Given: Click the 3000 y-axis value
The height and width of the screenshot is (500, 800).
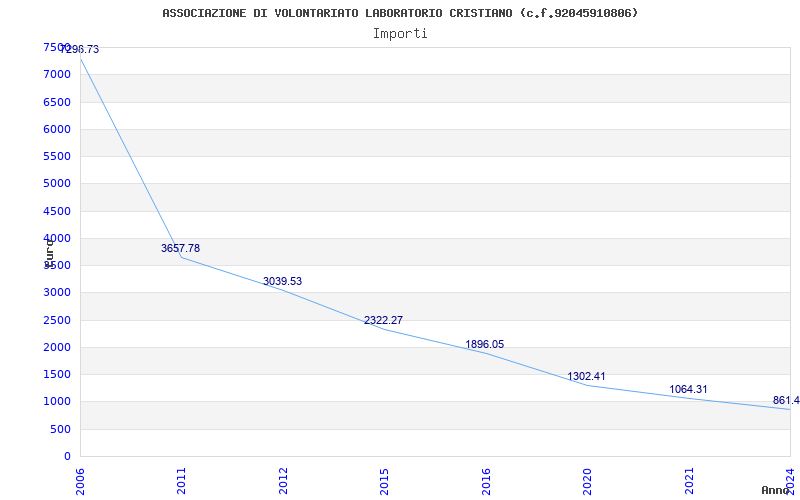Looking at the screenshot, I should point(57,292).
